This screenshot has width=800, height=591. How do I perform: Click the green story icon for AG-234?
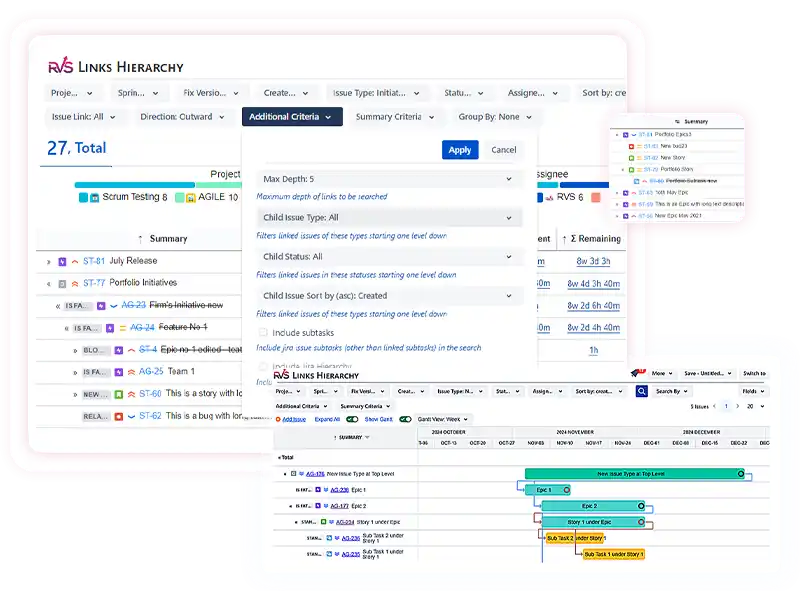coord(323,522)
